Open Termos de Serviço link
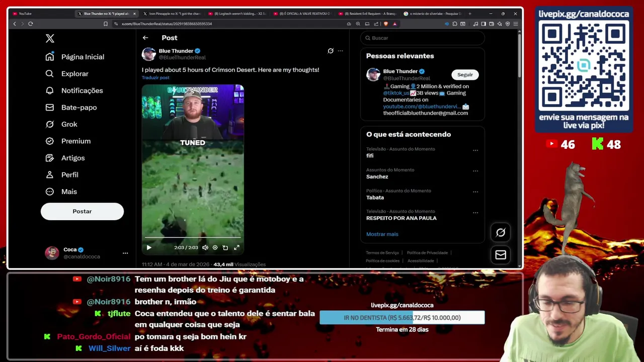This screenshot has width=644, height=362. 382,253
